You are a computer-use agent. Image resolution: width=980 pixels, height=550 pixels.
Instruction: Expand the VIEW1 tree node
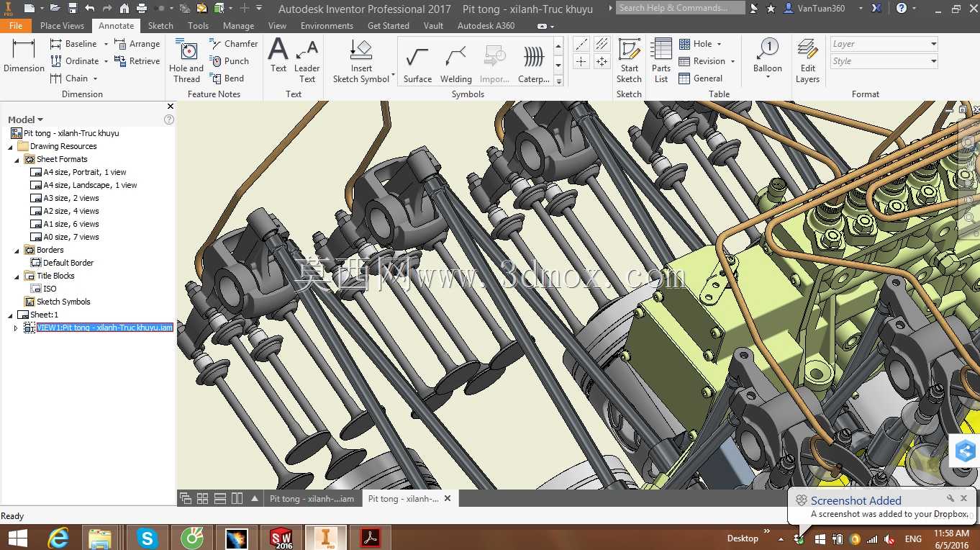(17, 328)
